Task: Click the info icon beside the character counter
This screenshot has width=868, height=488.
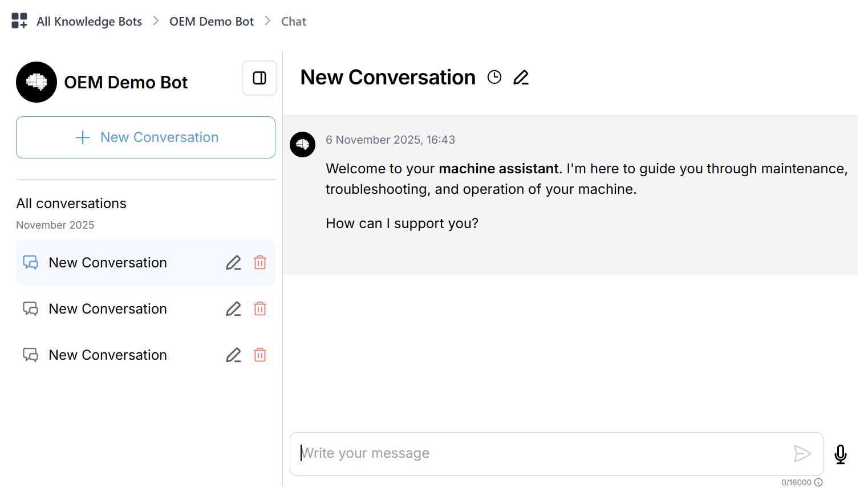Action: point(819,482)
